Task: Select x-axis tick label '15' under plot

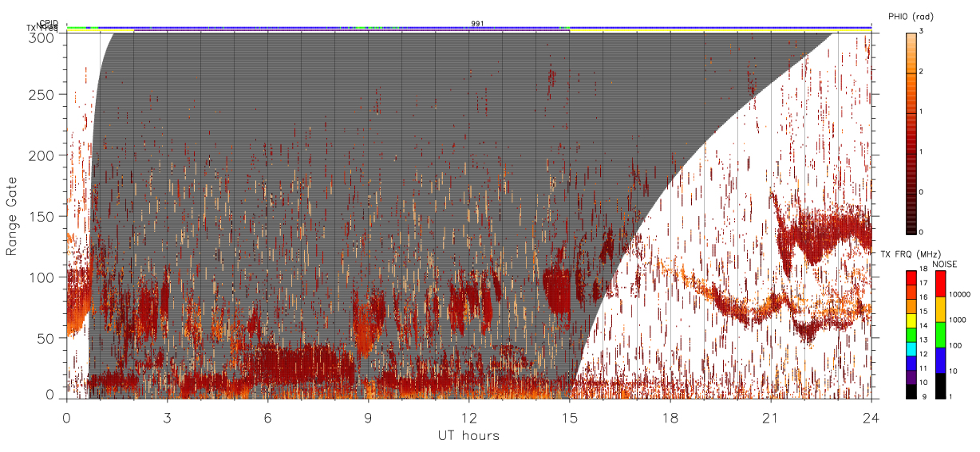Action: coord(569,417)
